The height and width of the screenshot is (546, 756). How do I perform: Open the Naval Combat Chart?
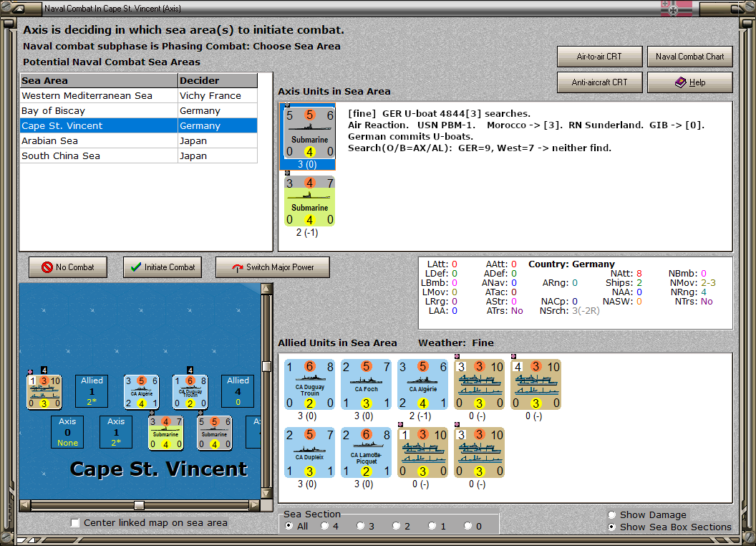tap(689, 57)
